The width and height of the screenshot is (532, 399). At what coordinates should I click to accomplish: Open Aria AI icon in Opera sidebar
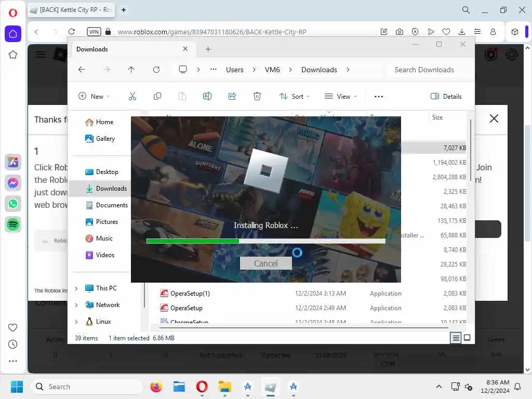pos(13,162)
